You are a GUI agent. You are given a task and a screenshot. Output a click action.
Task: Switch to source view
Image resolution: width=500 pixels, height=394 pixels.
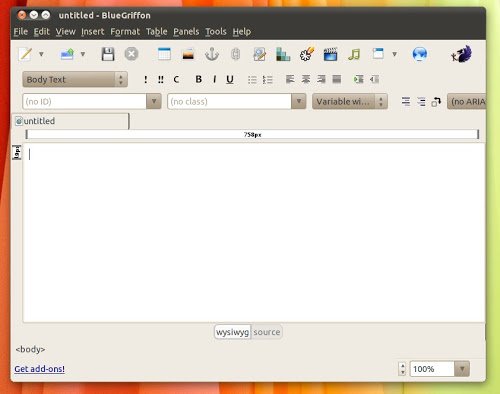267,332
